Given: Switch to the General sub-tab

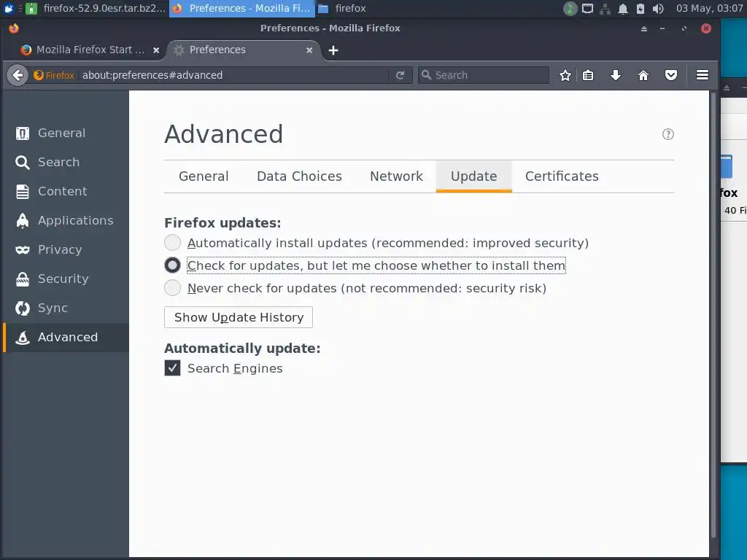Looking at the screenshot, I should click(204, 176).
